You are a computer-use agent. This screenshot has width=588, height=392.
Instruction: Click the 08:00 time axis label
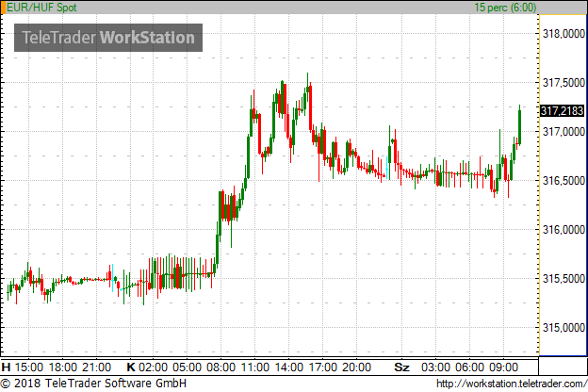[220, 367]
